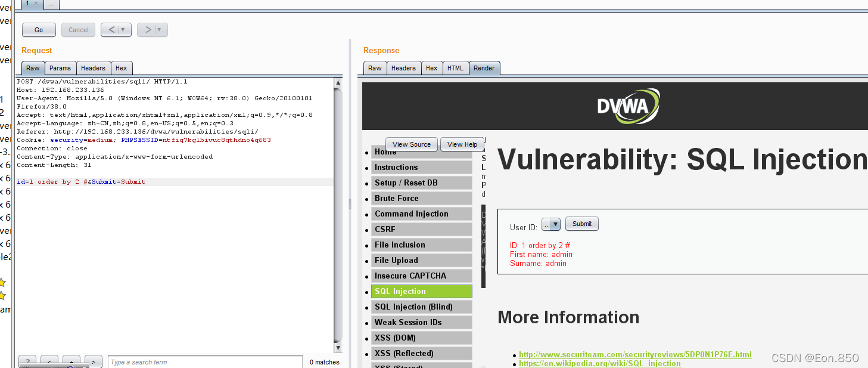Screen dimensions: 868x368
Task: Click the 'More Information' heading
Action: [568, 317]
